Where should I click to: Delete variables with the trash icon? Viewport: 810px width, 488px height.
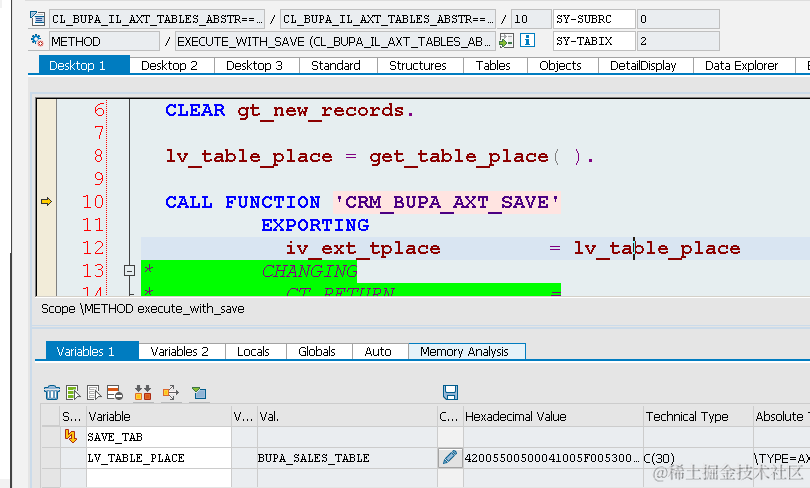(x=52, y=392)
